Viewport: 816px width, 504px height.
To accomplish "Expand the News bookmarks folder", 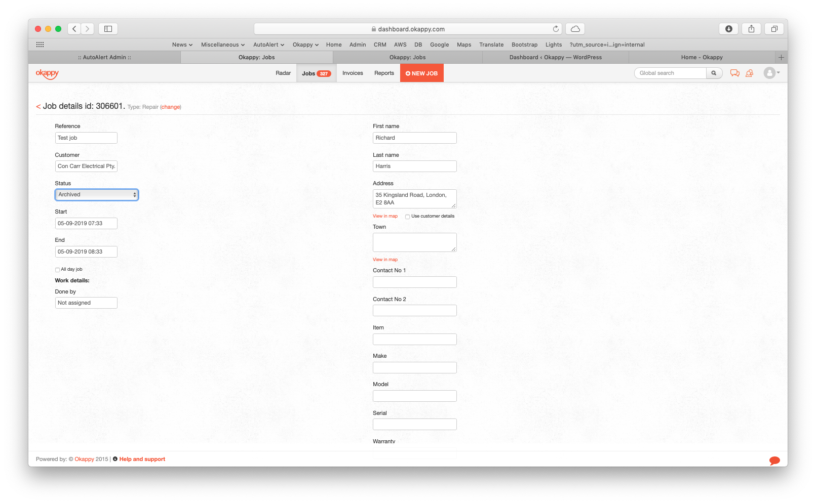I will [182, 45].
